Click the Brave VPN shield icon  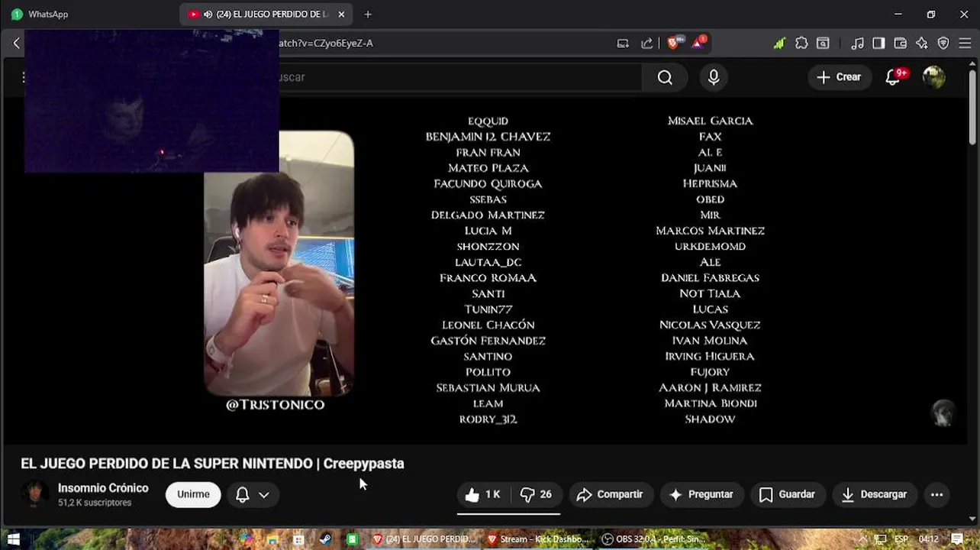[x=943, y=44]
